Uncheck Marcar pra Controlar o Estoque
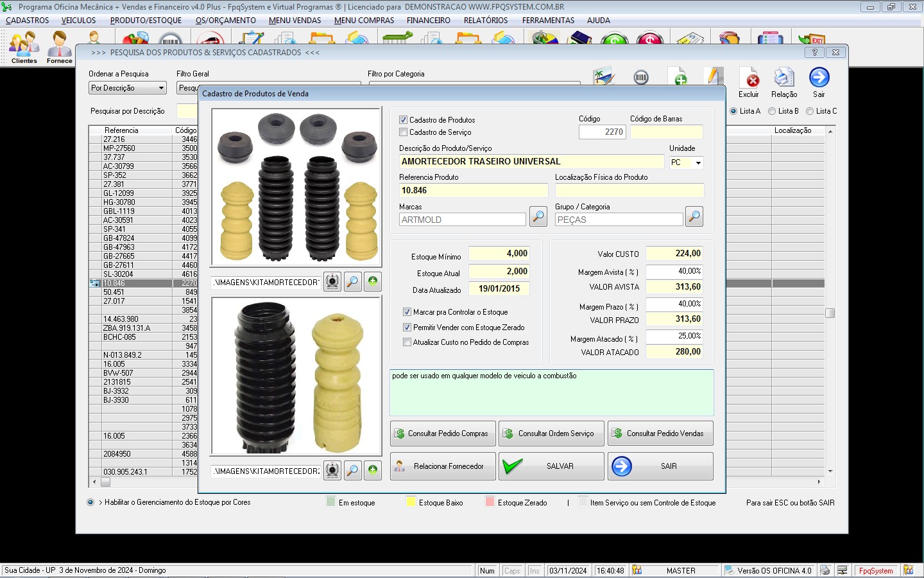Screen dimensions: 924x578 click(x=407, y=312)
